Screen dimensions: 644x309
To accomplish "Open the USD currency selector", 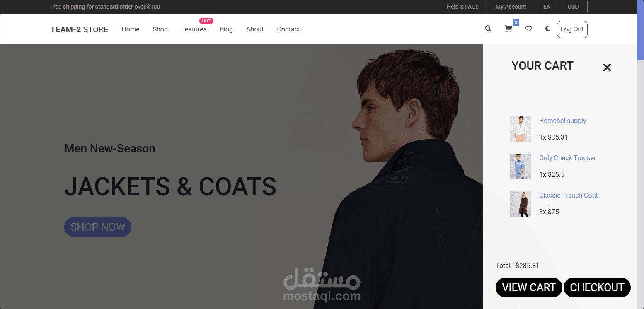I will [573, 7].
